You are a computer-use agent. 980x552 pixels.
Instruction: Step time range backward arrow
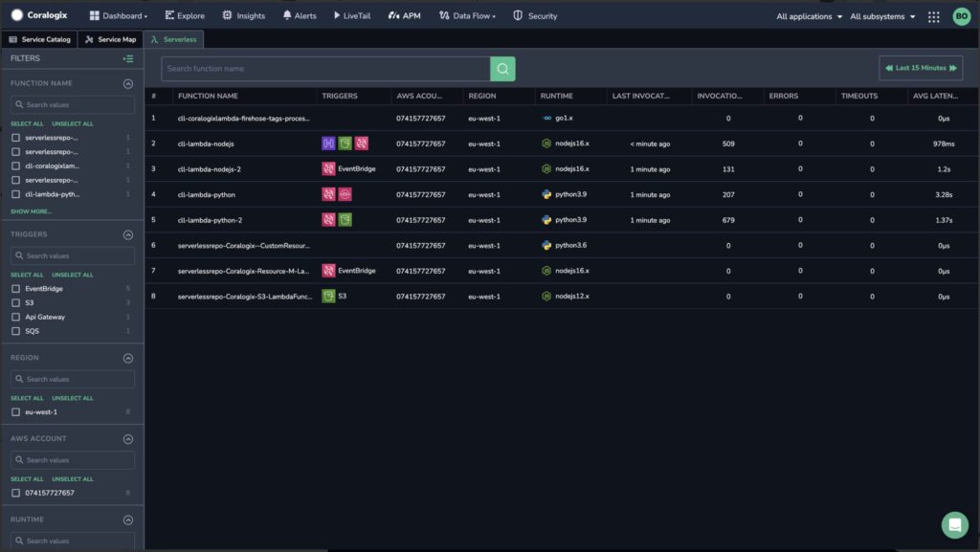click(889, 68)
